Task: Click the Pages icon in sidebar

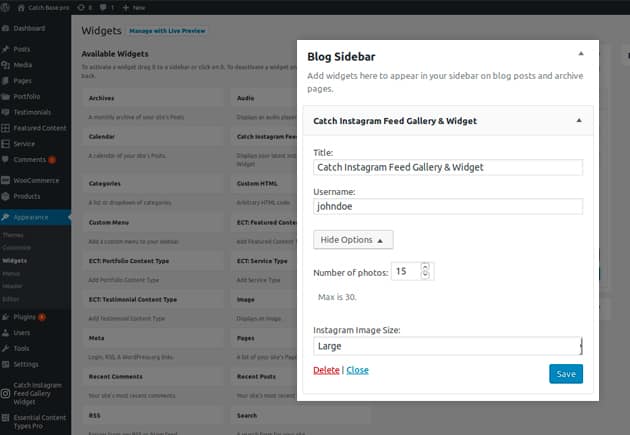Action: [x=5, y=81]
